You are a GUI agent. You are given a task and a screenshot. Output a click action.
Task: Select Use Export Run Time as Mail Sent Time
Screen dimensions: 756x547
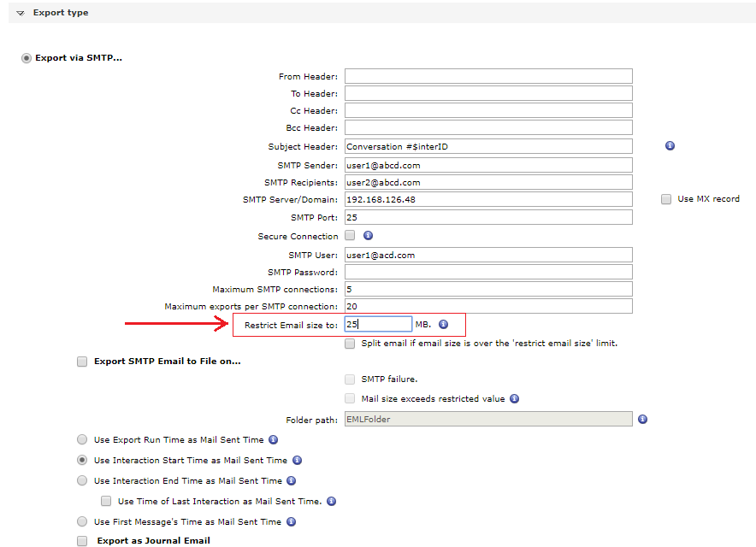[82, 439]
